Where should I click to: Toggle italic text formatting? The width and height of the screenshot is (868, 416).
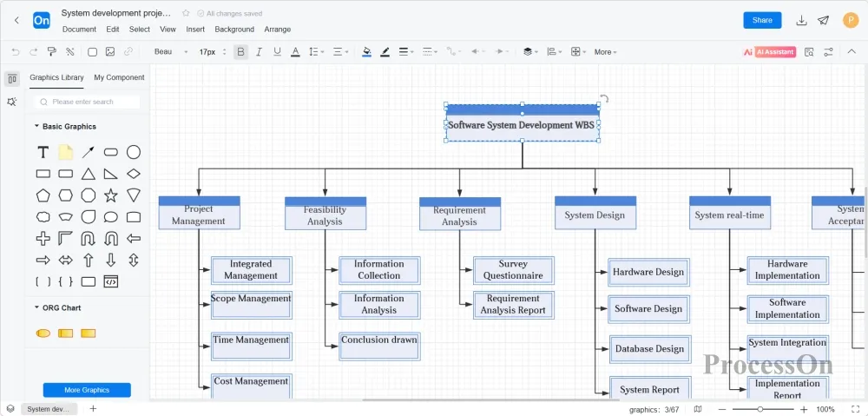coord(259,52)
